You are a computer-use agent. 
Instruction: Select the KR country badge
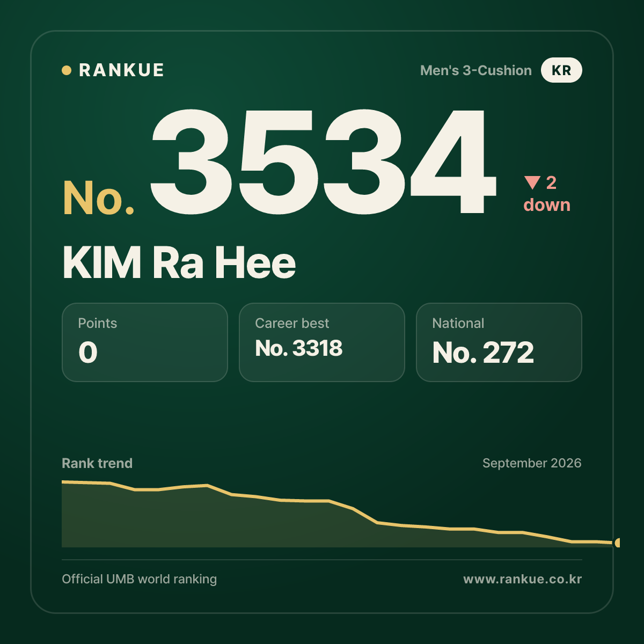tap(561, 70)
